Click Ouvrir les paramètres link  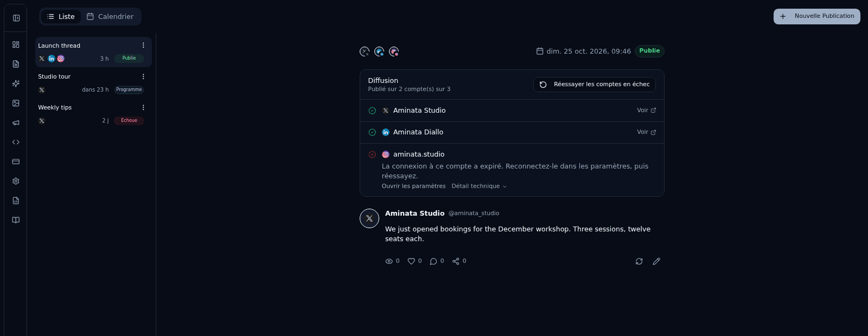click(414, 186)
